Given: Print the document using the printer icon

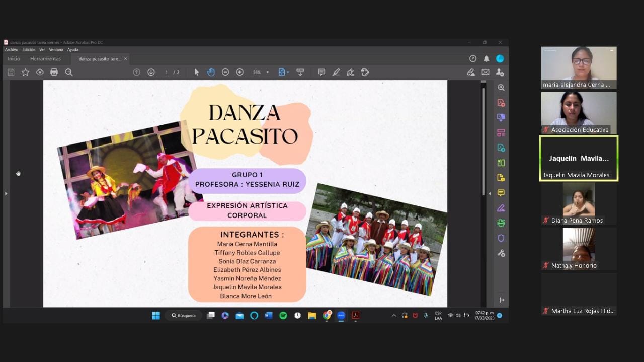Looking at the screenshot, I should pyautogui.click(x=54, y=72).
